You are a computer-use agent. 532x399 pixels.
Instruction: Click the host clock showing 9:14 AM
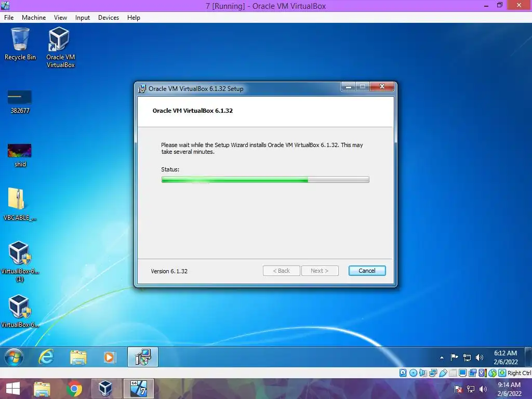click(x=509, y=389)
